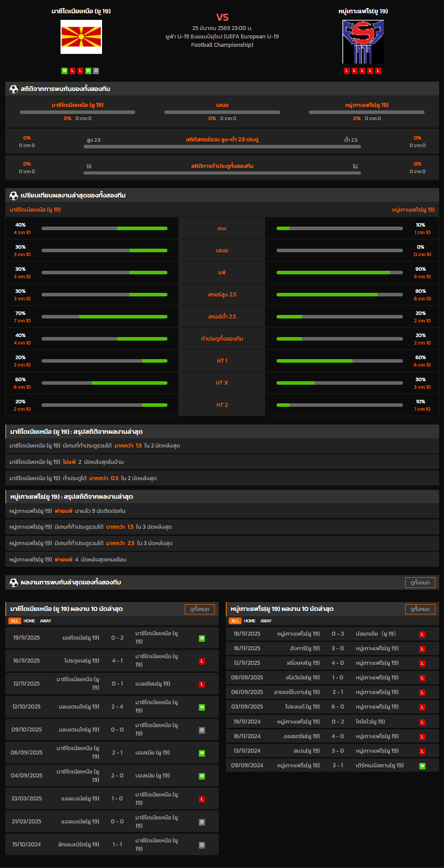Click the first green W form badge under North Macedonia

click(x=65, y=71)
